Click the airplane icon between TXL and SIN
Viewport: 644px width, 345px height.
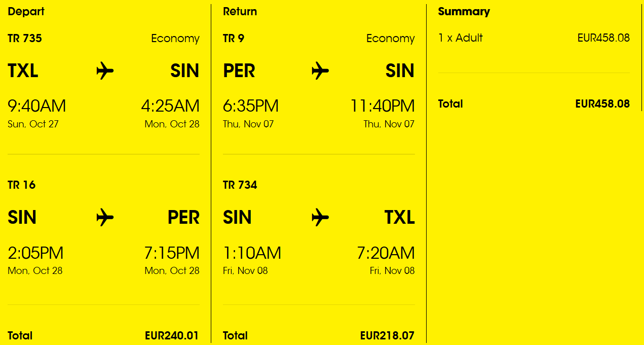pos(105,71)
